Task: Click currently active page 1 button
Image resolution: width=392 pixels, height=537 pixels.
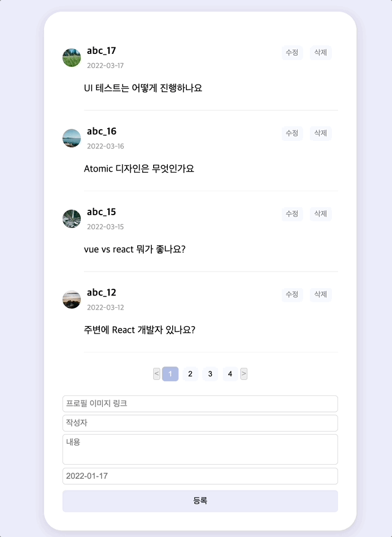Action: [x=170, y=373]
